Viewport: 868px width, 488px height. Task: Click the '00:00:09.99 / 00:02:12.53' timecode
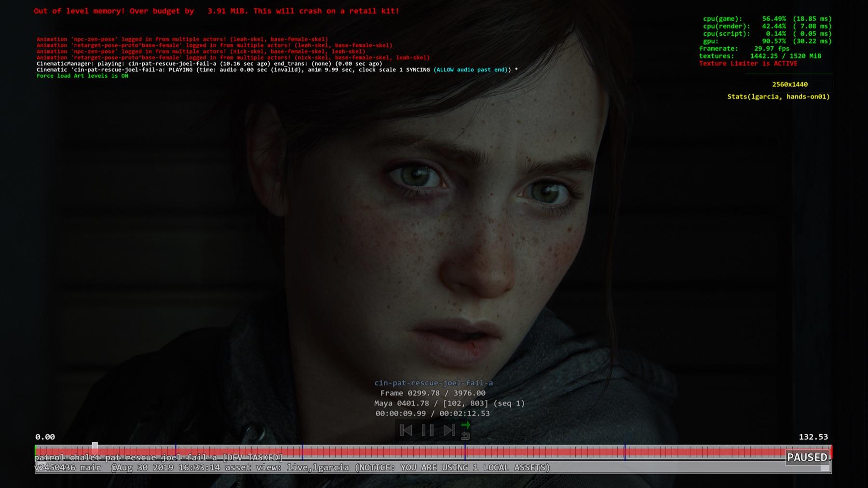(x=433, y=413)
